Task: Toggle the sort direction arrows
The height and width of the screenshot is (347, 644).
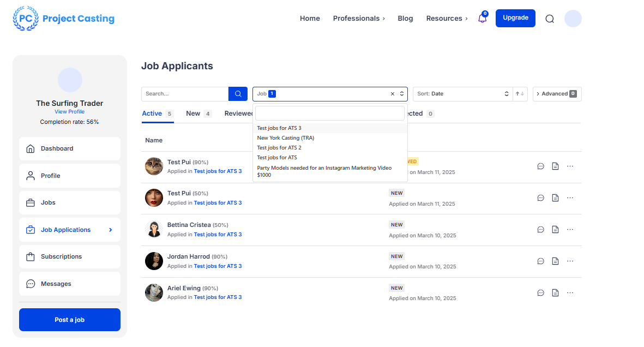Action: click(520, 94)
